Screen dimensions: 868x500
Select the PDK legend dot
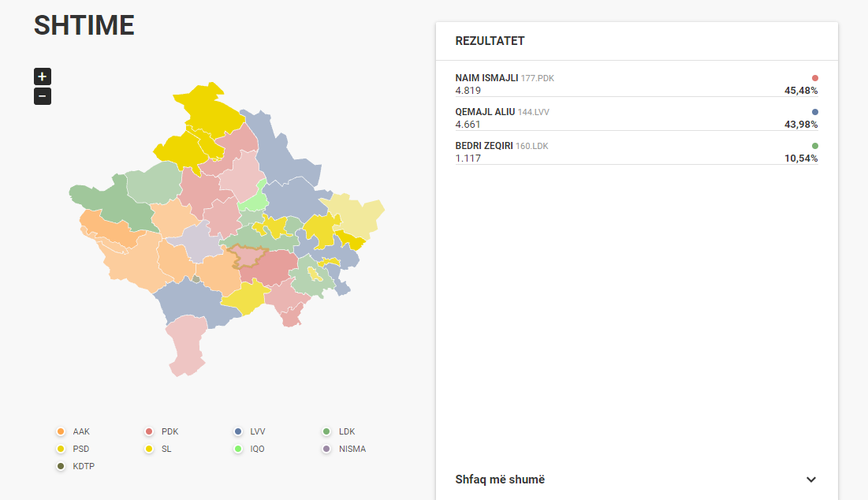(149, 431)
